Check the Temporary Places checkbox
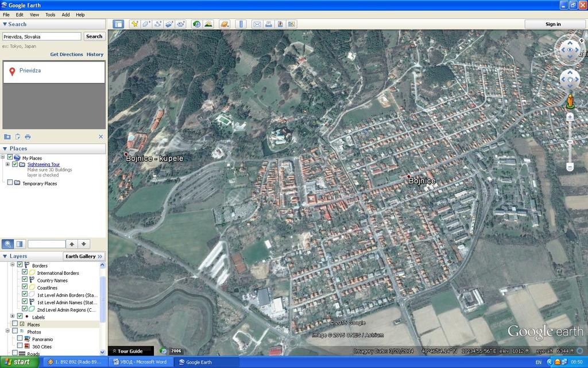Viewport: 588px width, 368px height. [10, 182]
